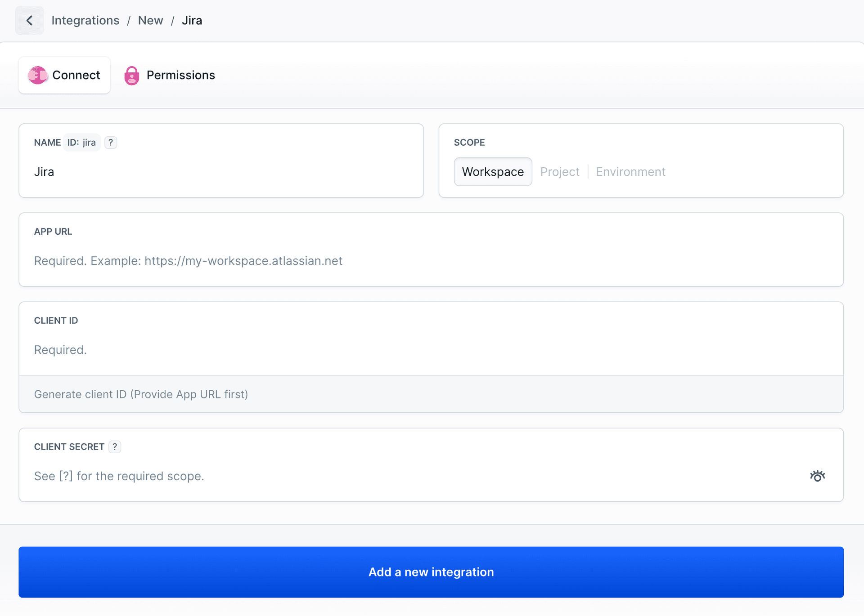Click the pink lock icon beside Permissions
The image size is (864, 616).
click(x=132, y=75)
